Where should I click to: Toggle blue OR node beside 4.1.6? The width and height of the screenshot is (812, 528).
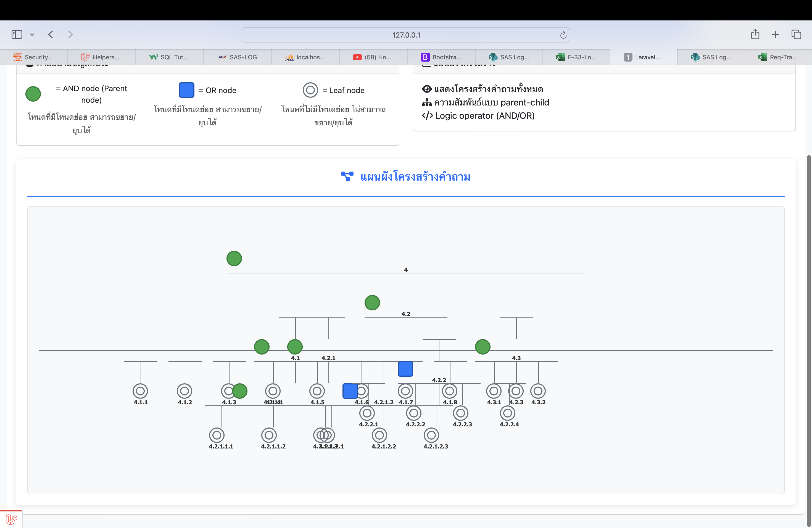tap(350, 391)
